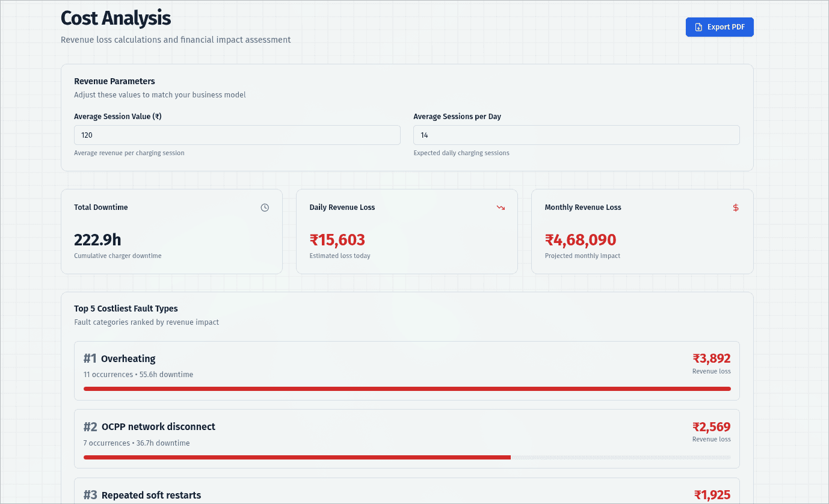
Task: Click '7 occurrences • 36.7h downtime' text
Action: coord(137,443)
